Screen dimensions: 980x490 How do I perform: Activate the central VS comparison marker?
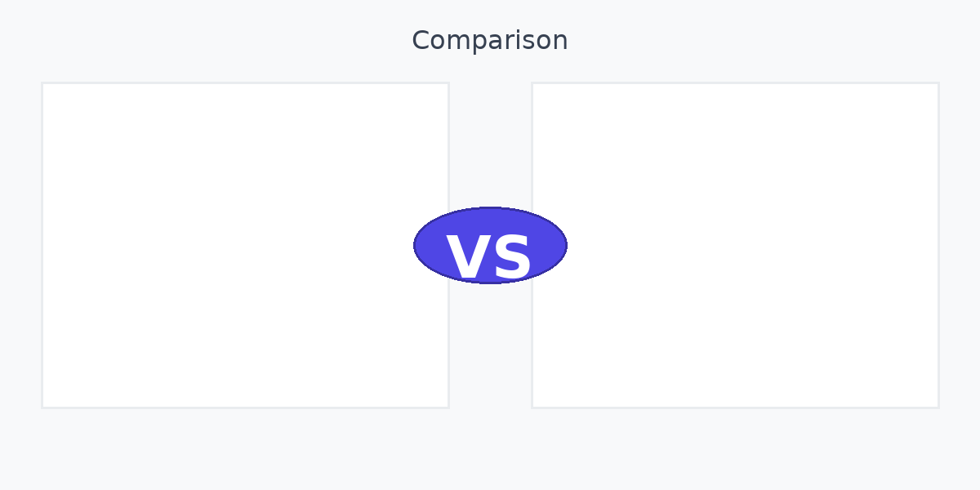pyautogui.click(x=490, y=245)
